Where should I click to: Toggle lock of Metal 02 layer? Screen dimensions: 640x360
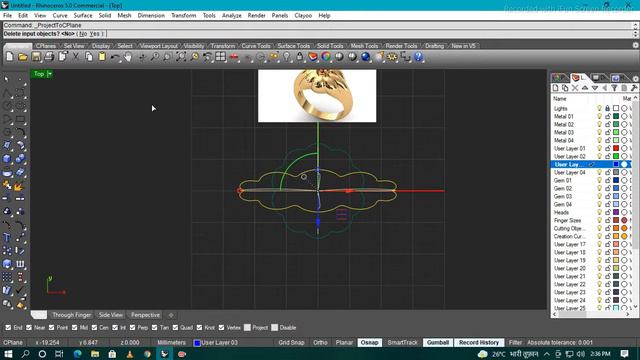(608, 124)
